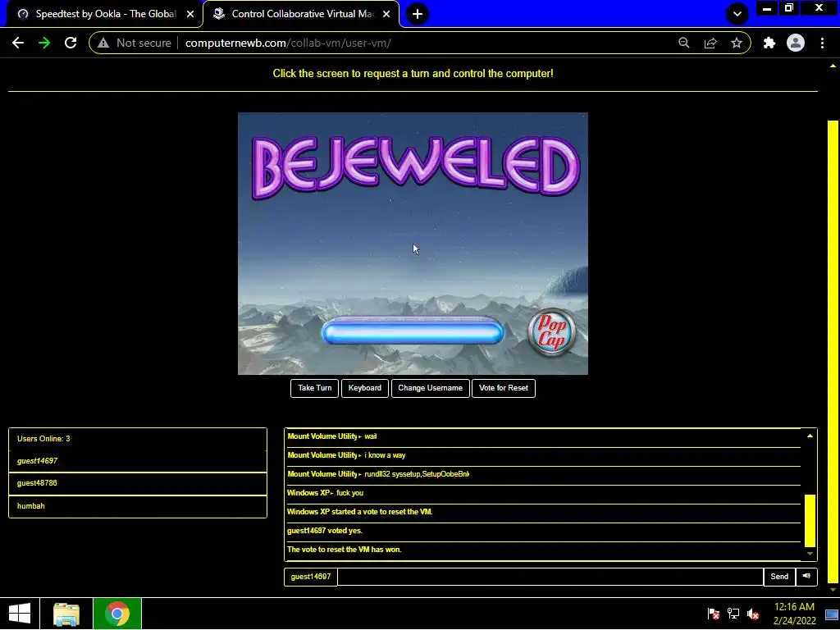Screen dimensions: 840x630
Task: Open the on-screen Keyboard
Action: click(365, 388)
